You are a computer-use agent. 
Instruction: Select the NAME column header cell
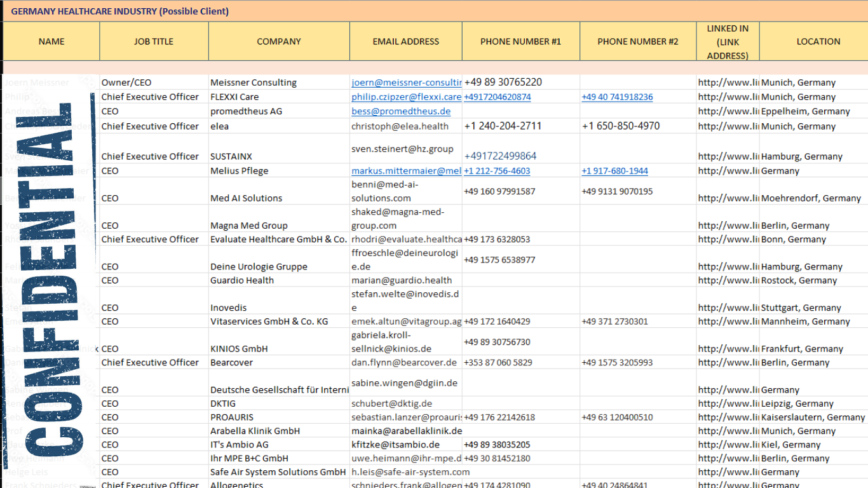(51, 41)
